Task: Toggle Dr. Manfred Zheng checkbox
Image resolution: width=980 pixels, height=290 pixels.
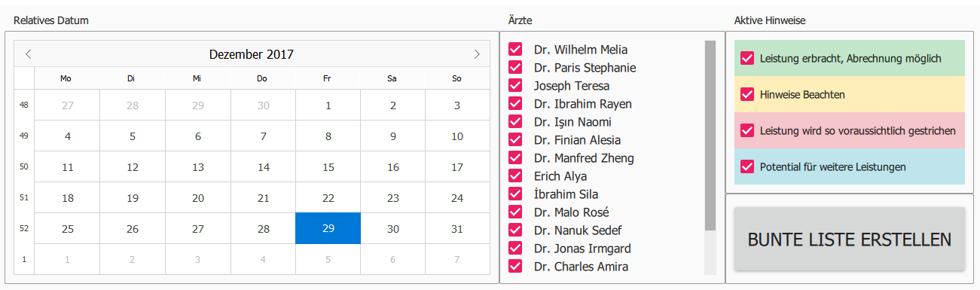Action: click(516, 157)
